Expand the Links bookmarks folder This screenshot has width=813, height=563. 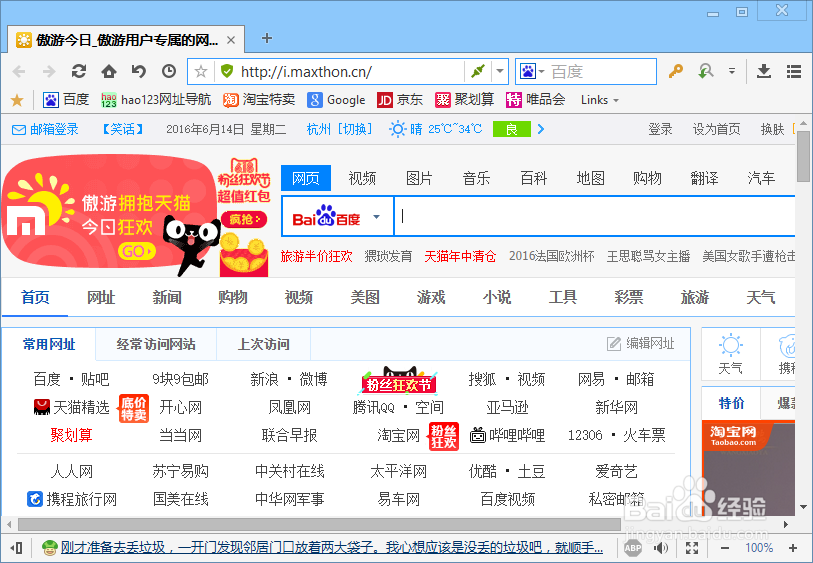(600, 100)
